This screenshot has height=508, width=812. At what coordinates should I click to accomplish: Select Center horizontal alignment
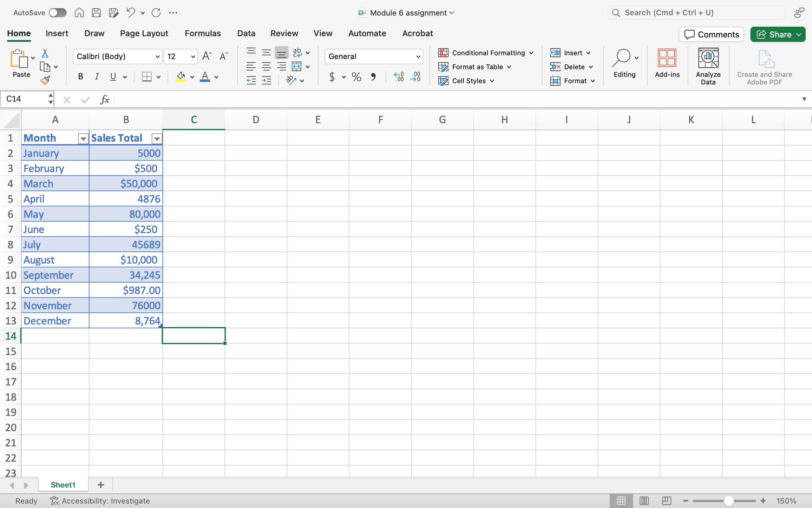pyautogui.click(x=266, y=67)
